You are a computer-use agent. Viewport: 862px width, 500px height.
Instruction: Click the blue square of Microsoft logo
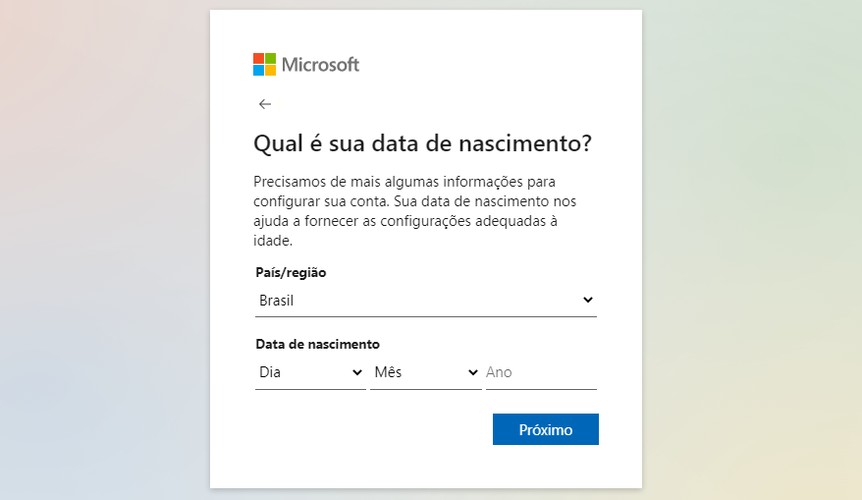(x=258, y=70)
